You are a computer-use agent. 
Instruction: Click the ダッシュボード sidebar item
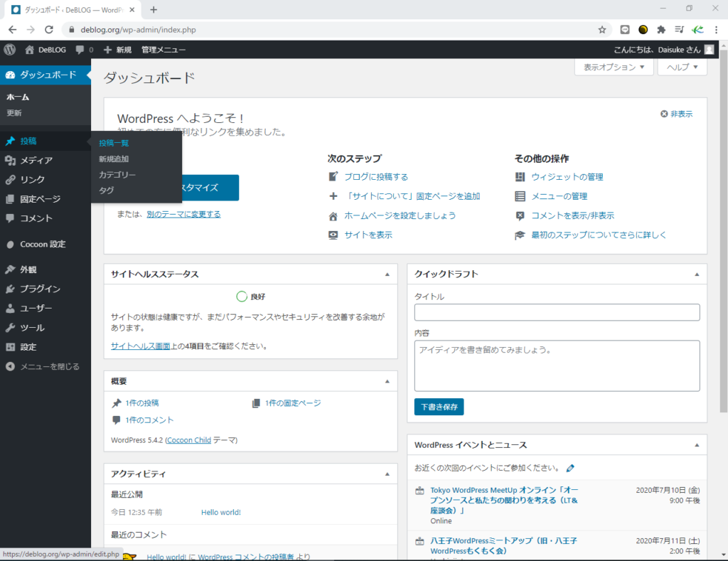click(45, 75)
